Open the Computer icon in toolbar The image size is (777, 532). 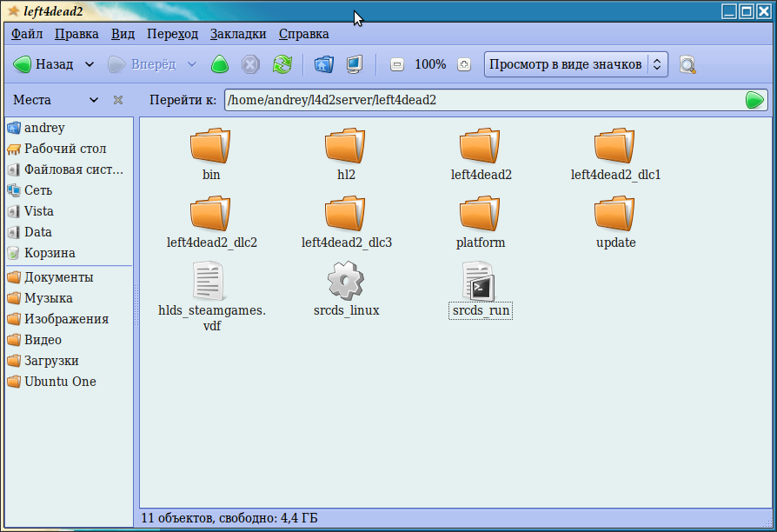coord(354,64)
